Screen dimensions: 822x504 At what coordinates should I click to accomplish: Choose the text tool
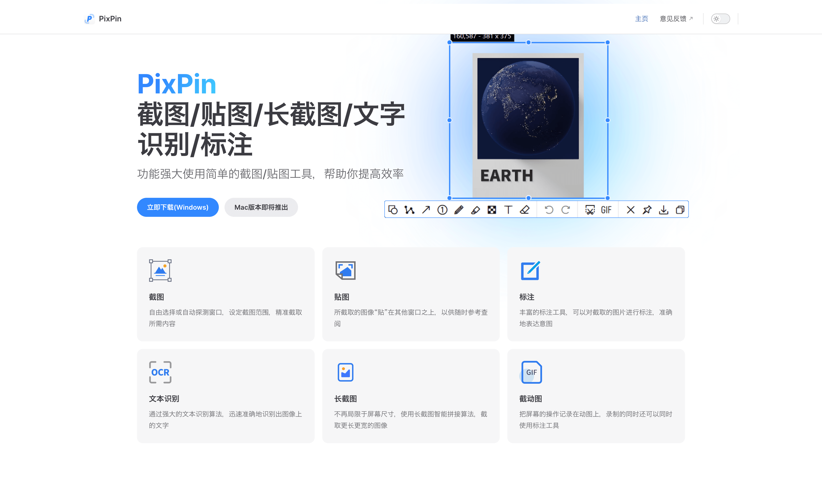pos(508,210)
